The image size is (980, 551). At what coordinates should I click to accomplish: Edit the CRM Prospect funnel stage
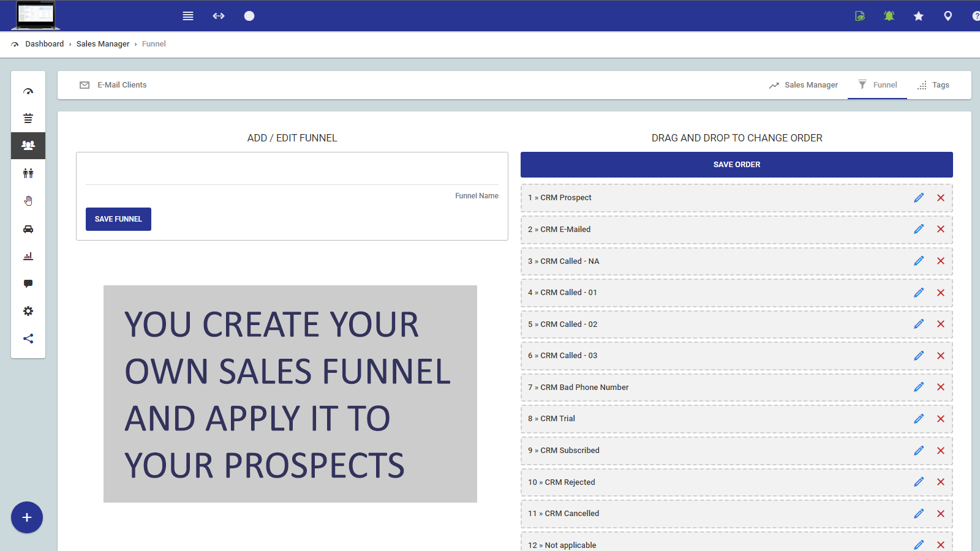click(x=919, y=198)
